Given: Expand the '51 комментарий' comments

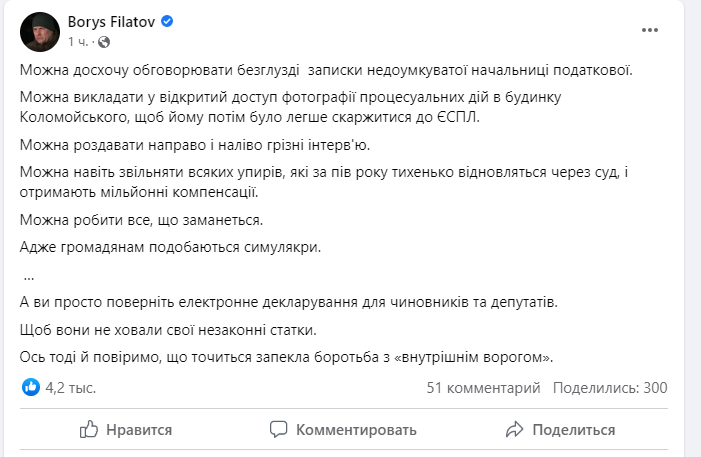Looking at the screenshot, I should coord(483,388).
